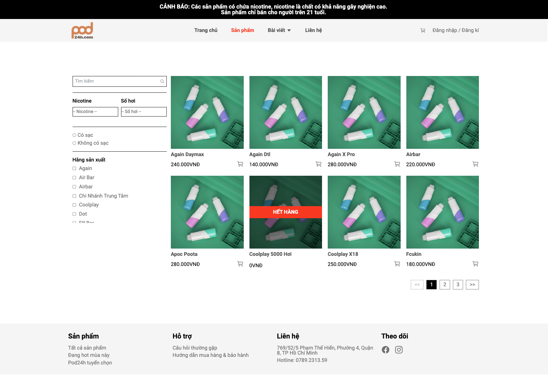Open the Facebook page icon

385,350
